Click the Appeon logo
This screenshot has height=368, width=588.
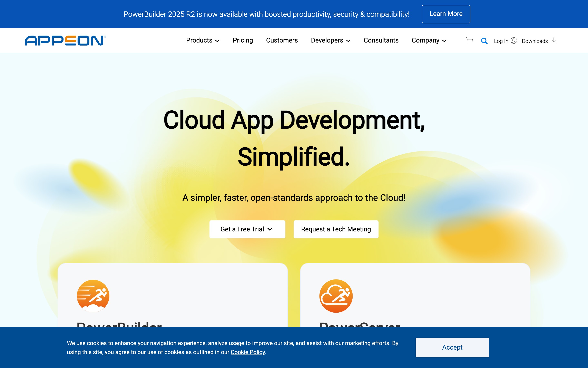pyautogui.click(x=65, y=40)
